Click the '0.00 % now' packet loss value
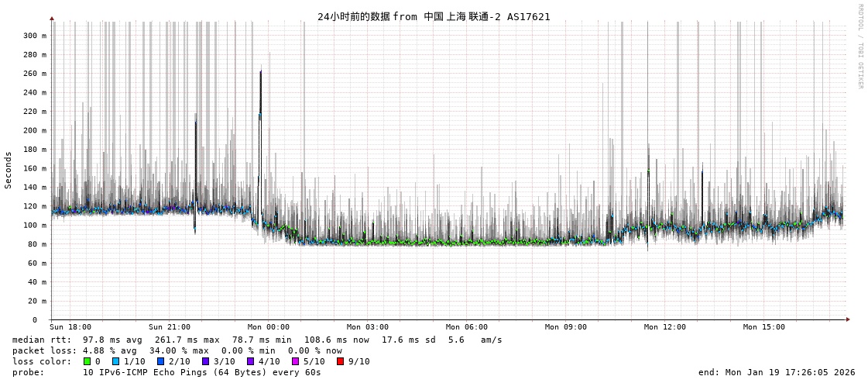The height and width of the screenshot is (383, 868). click(315, 350)
